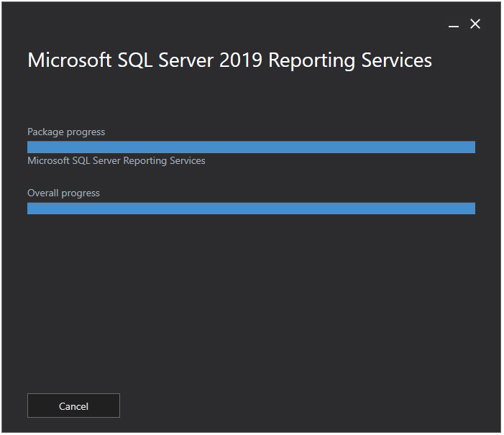Viewport: 504px width, 435px height.
Task: Select the Overall progress label
Action: pos(64,193)
